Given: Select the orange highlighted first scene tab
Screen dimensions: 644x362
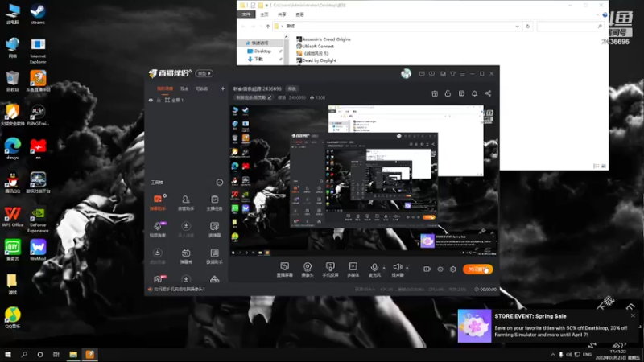Looking at the screenshot, I should 165,88.
